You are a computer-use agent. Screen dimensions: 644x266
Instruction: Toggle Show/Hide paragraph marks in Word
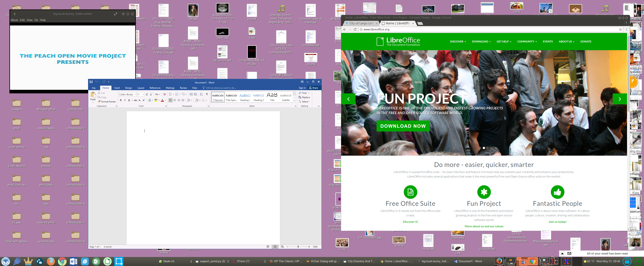click(207, 94)
